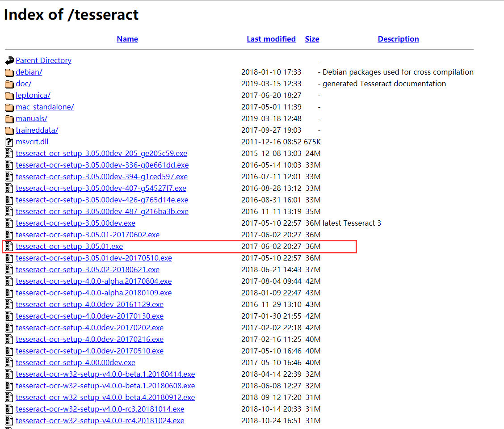
Task: Click the binary icon beside 4.0.0dev-20161129.exe
Action: (9, 304)
